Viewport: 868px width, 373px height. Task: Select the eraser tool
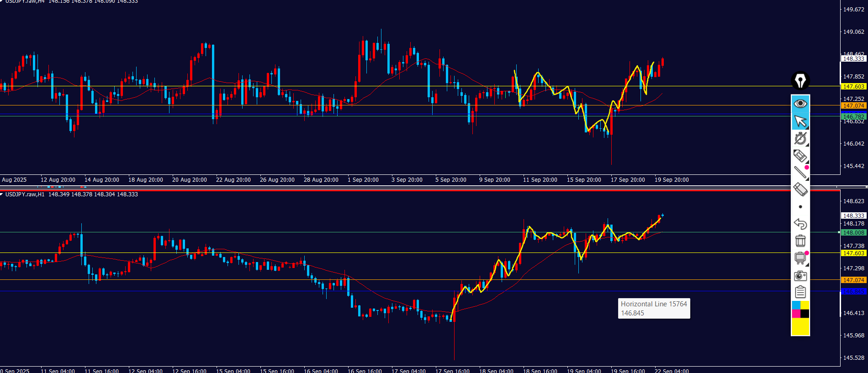tap(800, 189)
